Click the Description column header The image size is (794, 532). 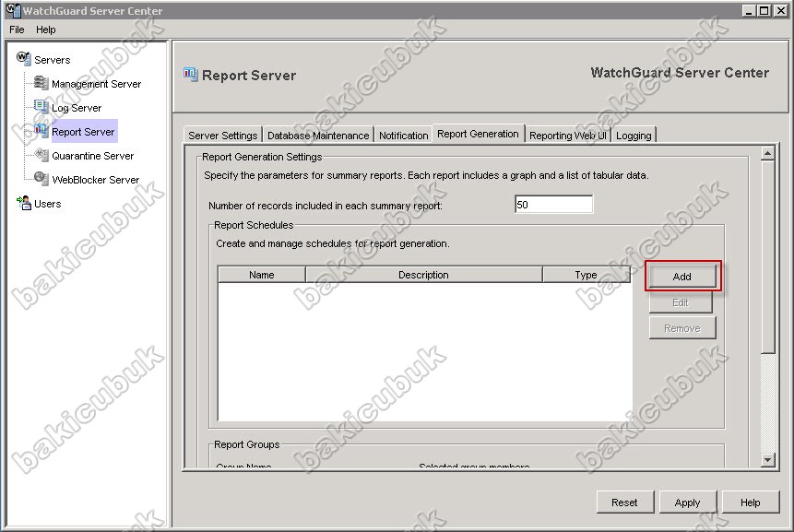click(424, 275)
